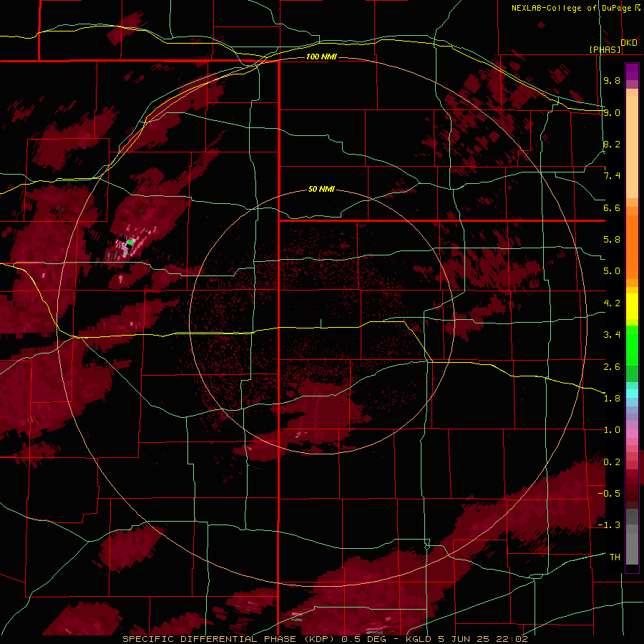The image size is (644, 644).
Task: Select the yellow color bar segment
Action: coord(632,306)
